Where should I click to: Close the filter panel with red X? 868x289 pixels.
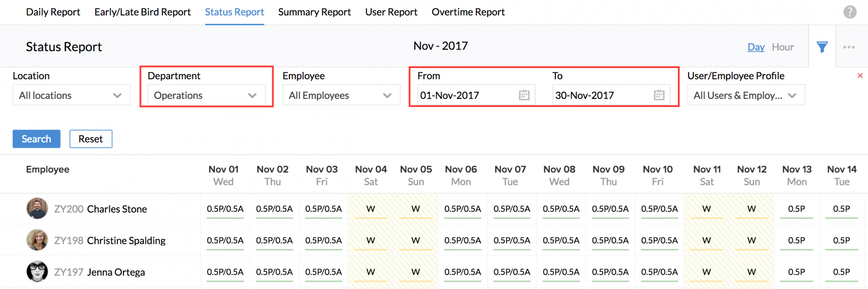860,76
